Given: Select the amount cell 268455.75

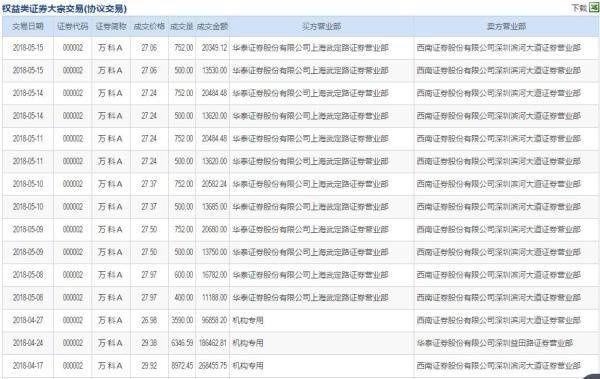Looking at the screenshot, I should 213,366.
